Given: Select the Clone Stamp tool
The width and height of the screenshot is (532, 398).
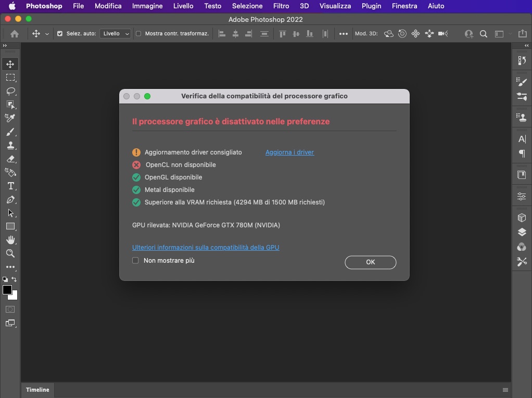Looking at the screenshot, I should (10, 146).
